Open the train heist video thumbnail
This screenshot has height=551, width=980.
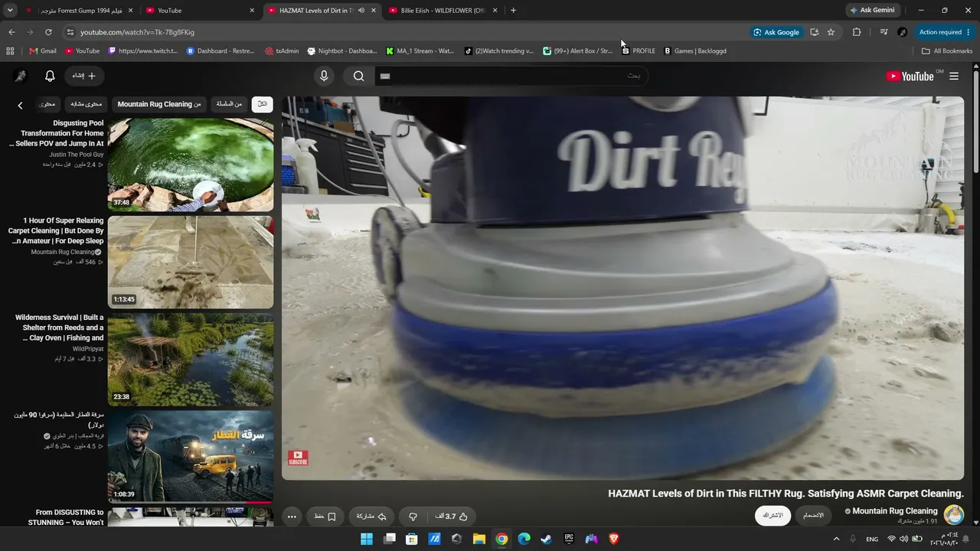(191, 456)
